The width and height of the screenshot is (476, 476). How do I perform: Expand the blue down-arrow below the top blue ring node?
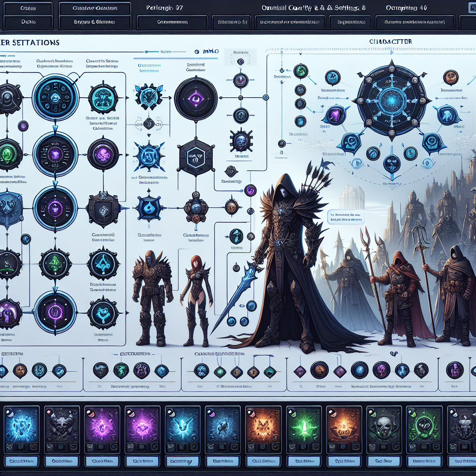click(x=55, y=127)
